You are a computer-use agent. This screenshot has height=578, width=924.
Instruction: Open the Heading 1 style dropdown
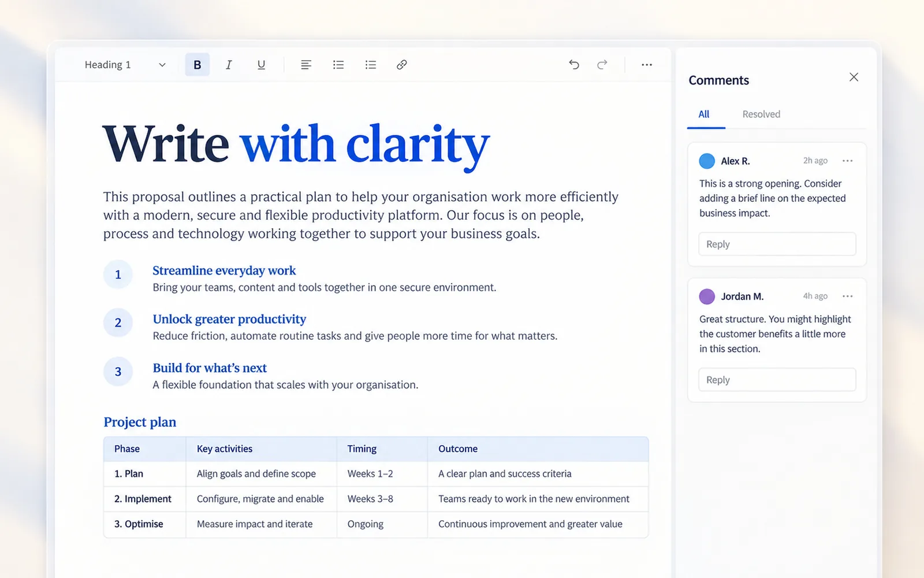click(x=125, y=65)
